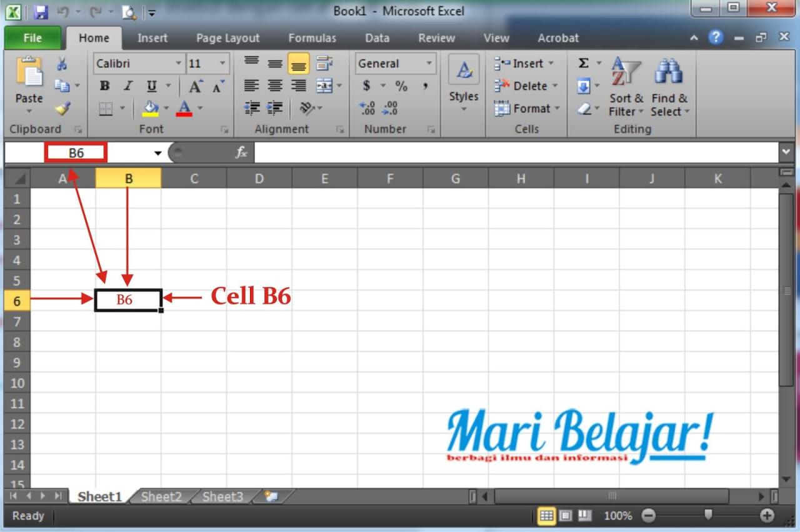The image size is (800, 532).
Task: Apply the red Font Color
Action: [184, 109]
